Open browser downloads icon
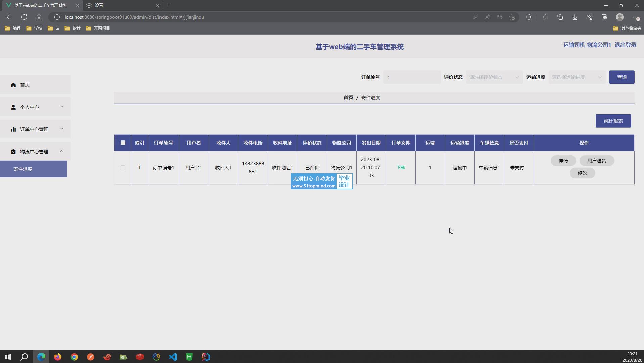The width and height of the screenshot is (644, 363). point(575,17)
